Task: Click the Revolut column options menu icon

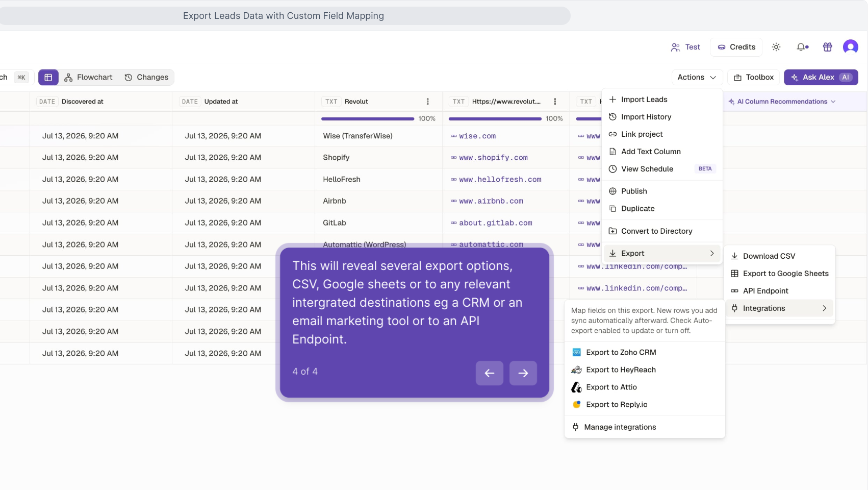Action: coord(427,102)
